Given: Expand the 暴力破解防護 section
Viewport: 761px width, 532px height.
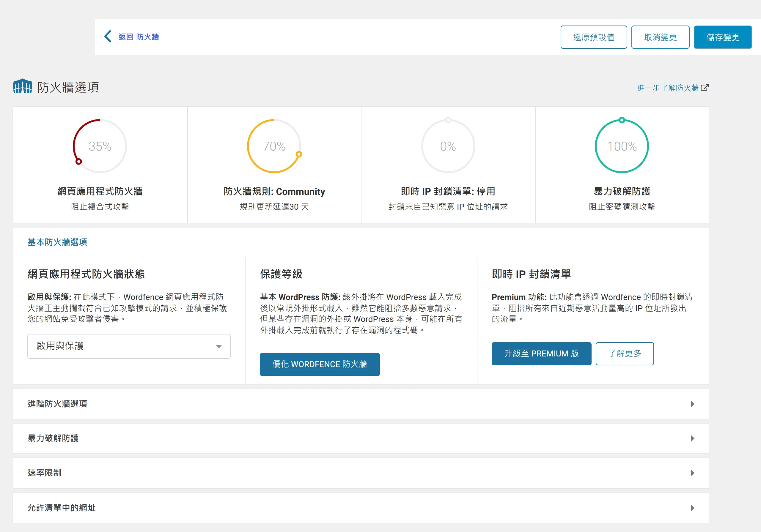Looking at the screenshot, I should tap(361, 438).
